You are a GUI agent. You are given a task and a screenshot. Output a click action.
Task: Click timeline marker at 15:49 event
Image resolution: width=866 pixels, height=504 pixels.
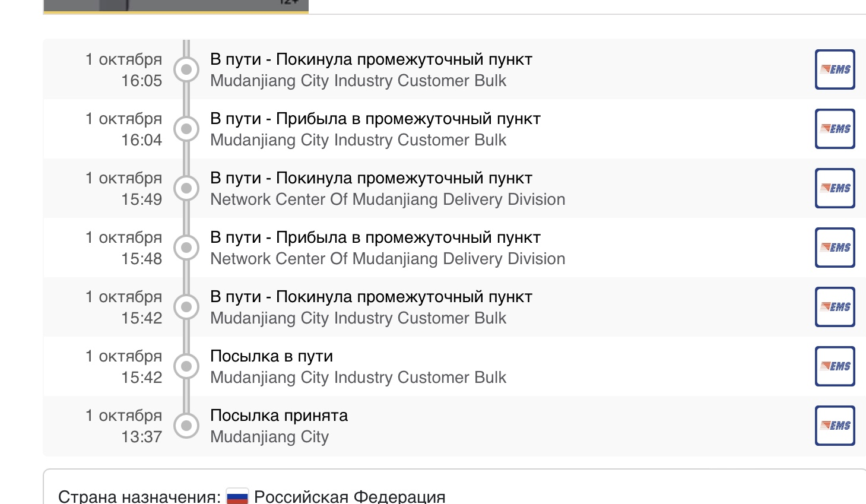[186, 188]
